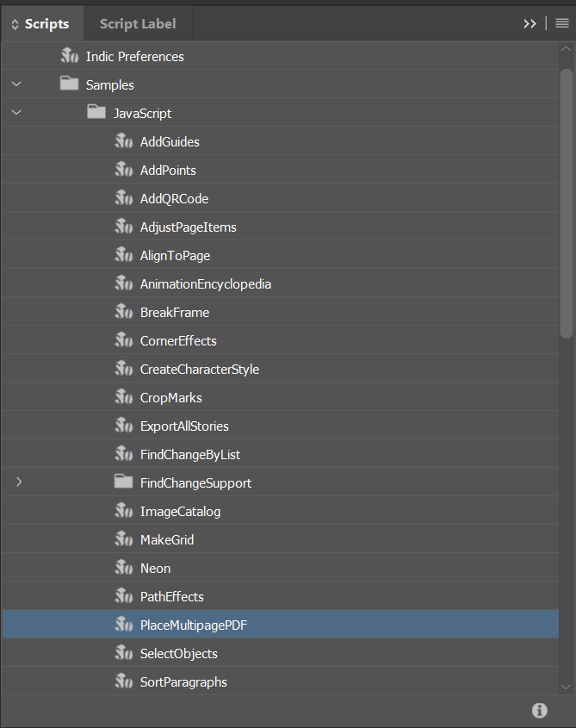The width and height of the screenshot is (576, 728).
Task: Click the scroll down arrow
Action: pyautogui.click(x=566, y=687)
